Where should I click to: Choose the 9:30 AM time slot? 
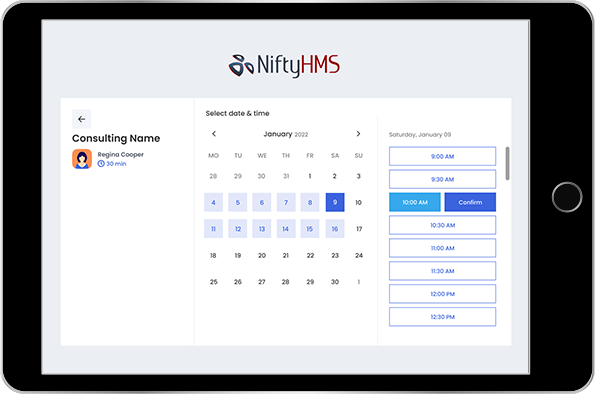(x=442, y=179)
